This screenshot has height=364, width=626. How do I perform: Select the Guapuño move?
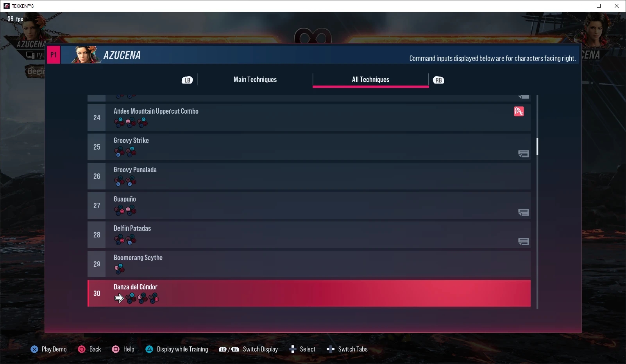309,205
